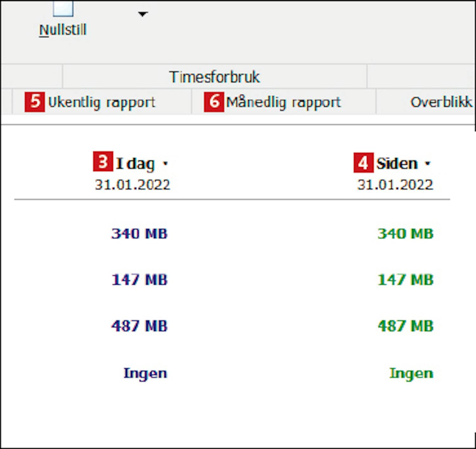Click the green Ingen value
The image size is (476, 449).
[411, 373]
